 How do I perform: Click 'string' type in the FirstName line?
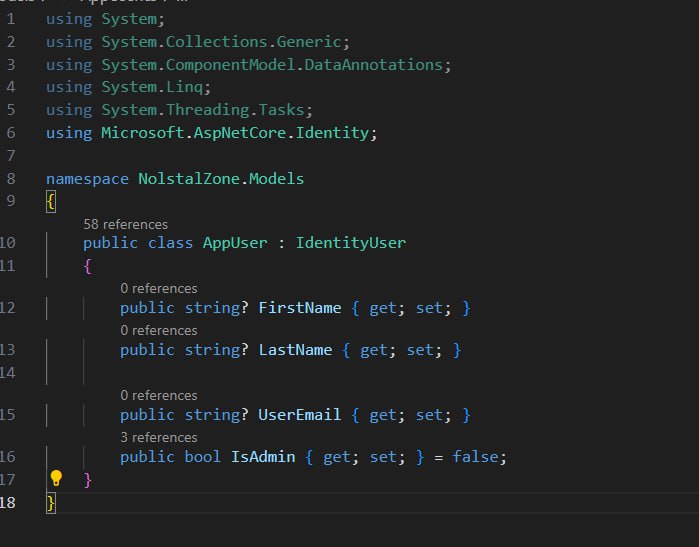[x=212, y=308]
